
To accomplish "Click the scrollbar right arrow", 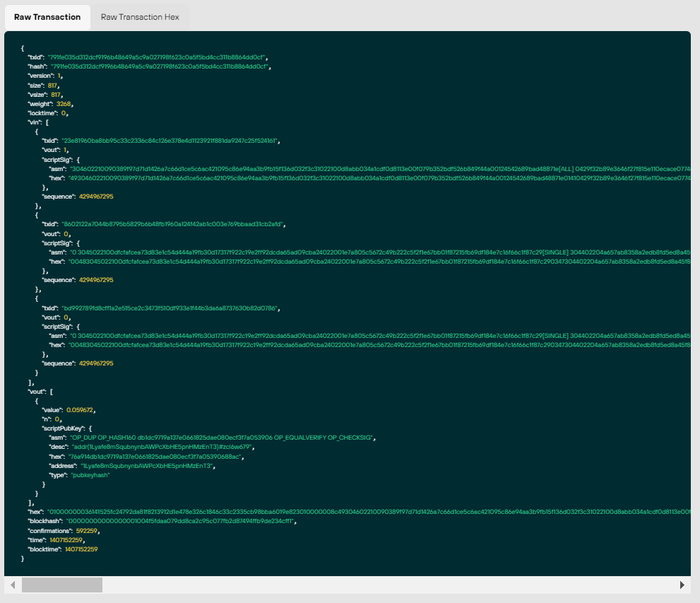I will (x=685, y=584).
